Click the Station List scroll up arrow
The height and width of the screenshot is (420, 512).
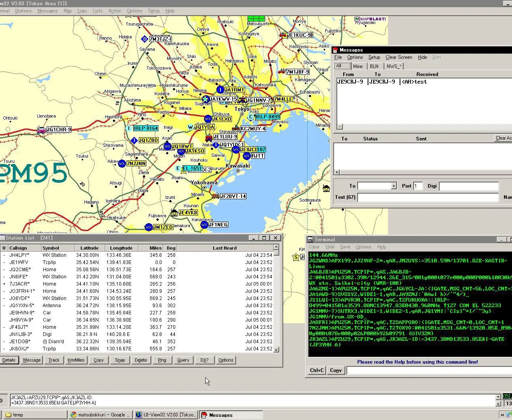coord(276,248)
